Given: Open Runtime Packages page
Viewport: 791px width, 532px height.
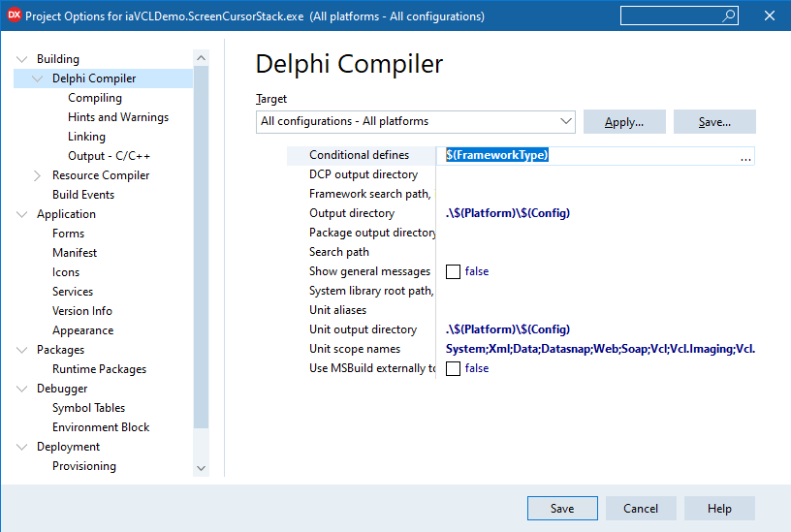Looking at the screenshot, I should [100, 369].
